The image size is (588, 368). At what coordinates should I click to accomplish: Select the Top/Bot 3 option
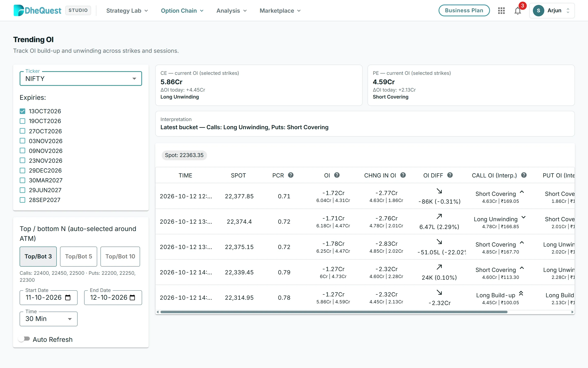tap(38, 257)
